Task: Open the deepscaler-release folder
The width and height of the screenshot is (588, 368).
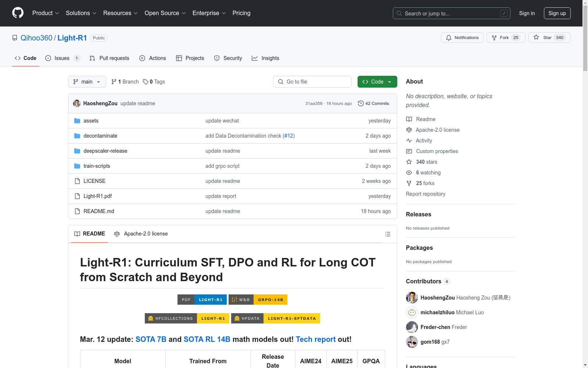Action: coord(105,151)
